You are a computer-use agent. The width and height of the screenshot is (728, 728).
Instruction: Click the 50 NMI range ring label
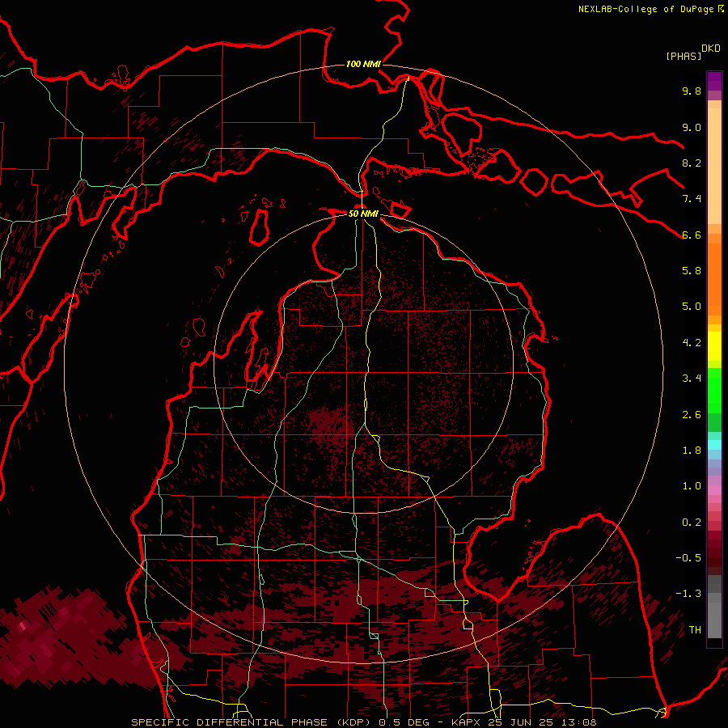[x=363, y=214]
